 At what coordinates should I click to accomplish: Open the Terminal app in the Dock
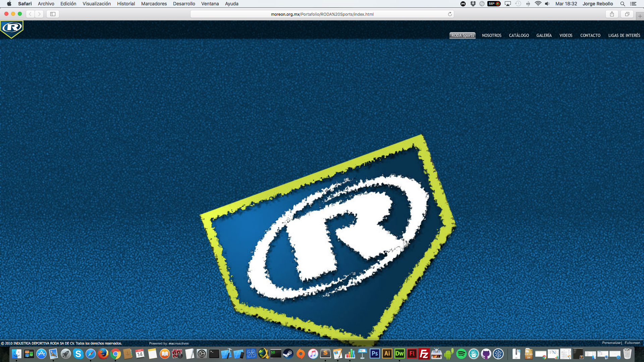coord(214,354)
